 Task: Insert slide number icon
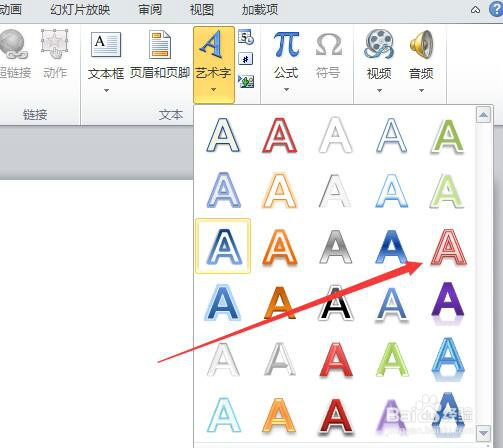click(x=246, y=59)
